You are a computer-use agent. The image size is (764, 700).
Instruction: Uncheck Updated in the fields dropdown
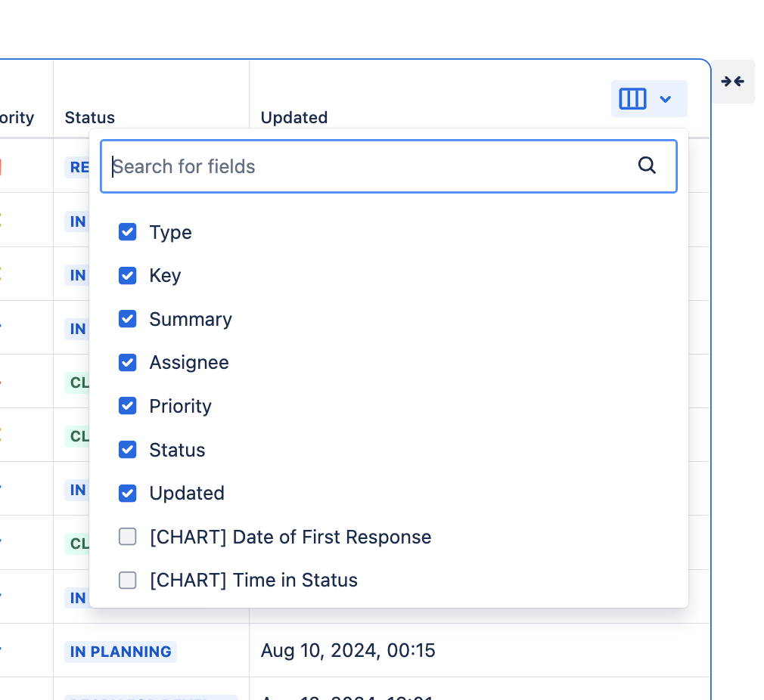pos(127,493)
